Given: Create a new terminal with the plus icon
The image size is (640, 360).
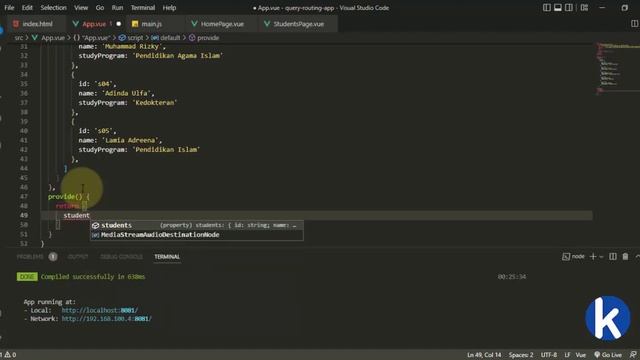Looking at the screenshot, I should [593, 256].
